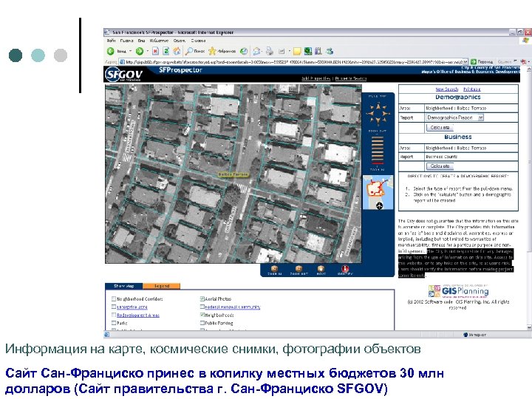Stop page loading with the red X icon
This screenshot has width=532, height=399.
pyautogui.click(x=155, y=51)
